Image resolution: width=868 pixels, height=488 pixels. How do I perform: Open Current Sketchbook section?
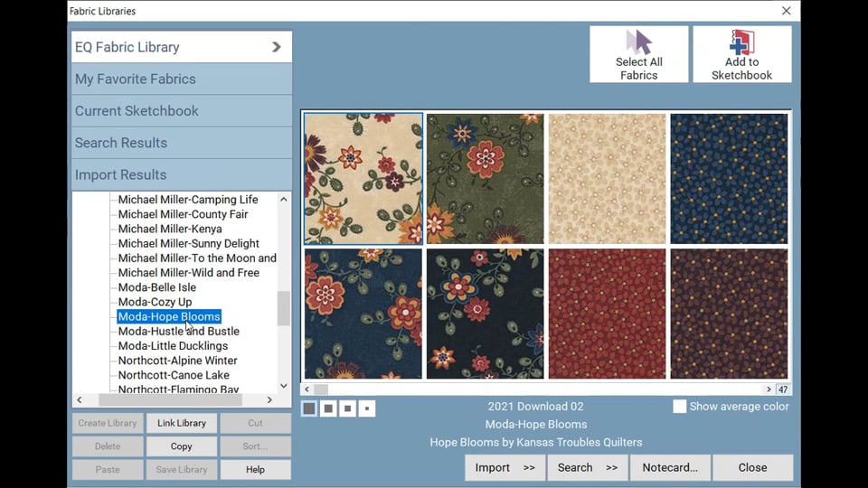click(182, 110)
